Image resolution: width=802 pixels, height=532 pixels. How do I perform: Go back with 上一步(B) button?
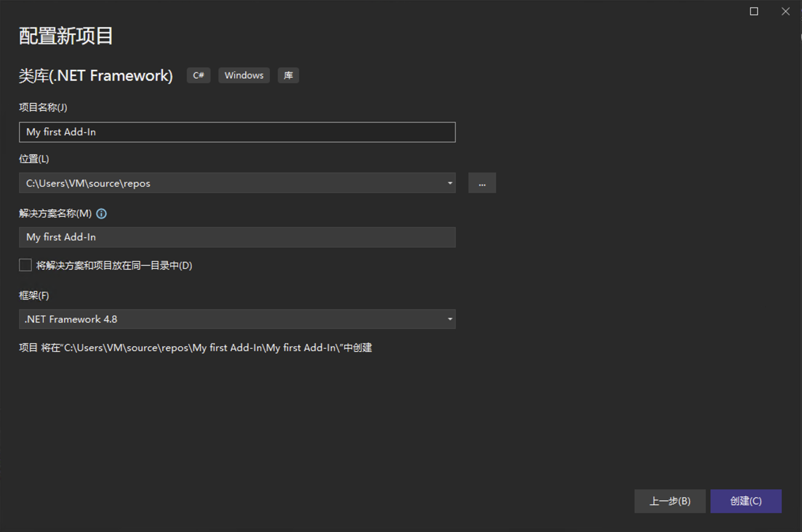(670, 501)
